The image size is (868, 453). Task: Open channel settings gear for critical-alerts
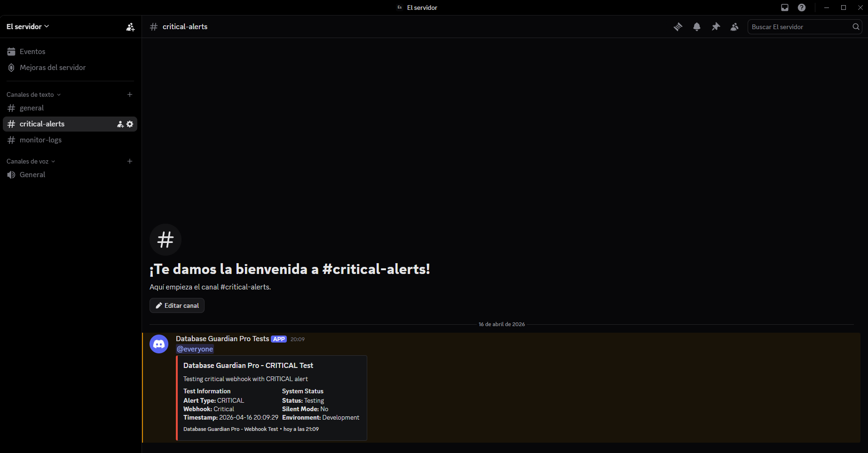click(130, 124)
